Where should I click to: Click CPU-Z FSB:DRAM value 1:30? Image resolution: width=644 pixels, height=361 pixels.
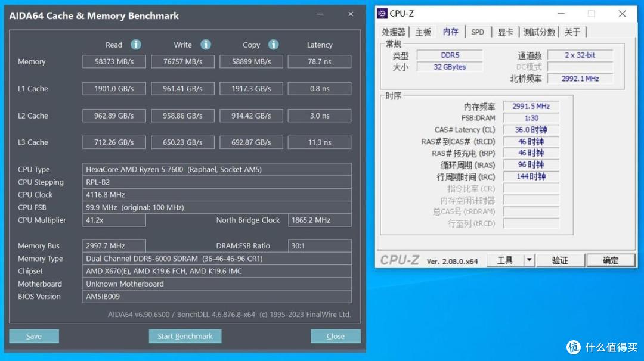point(531,118)
